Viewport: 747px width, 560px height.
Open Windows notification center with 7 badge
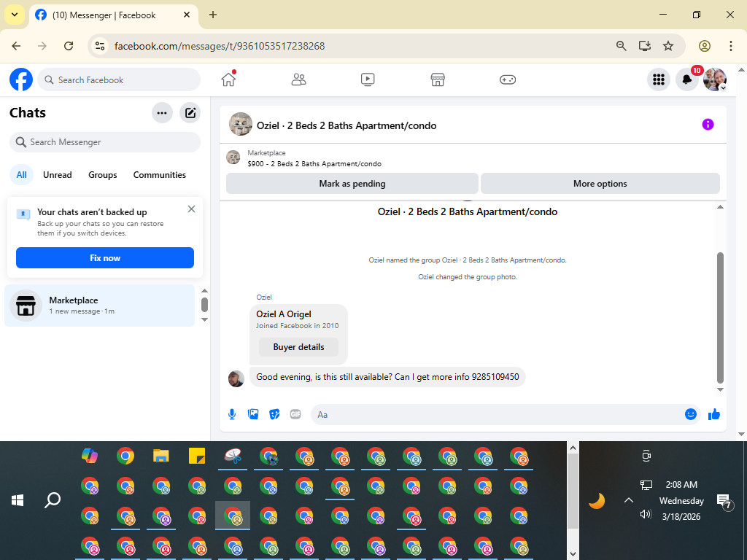pos(724,502)
